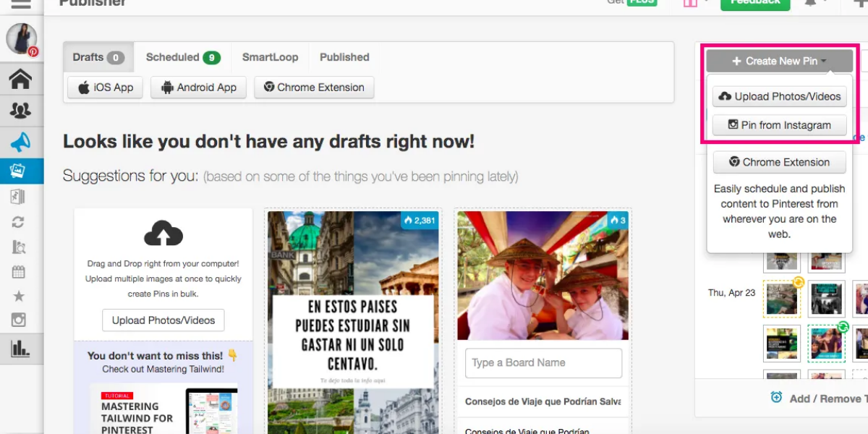Open the Published tab

[x=344, y=57]
